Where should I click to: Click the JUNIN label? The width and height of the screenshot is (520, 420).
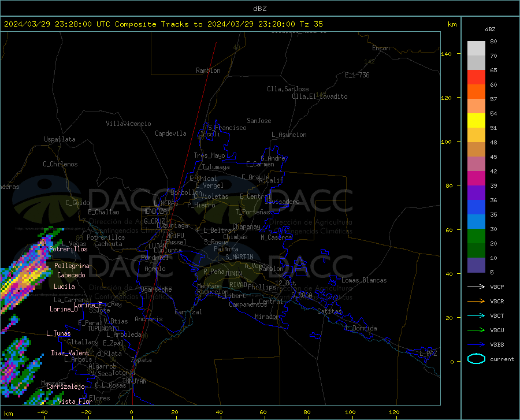pyautogui.click(x=233, y=273)
